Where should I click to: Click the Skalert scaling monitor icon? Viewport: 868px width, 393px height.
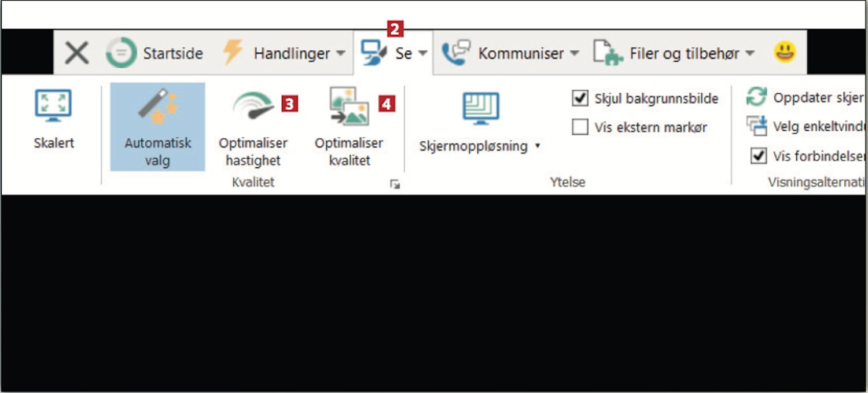pyautogui.click(x=53, y=105)
